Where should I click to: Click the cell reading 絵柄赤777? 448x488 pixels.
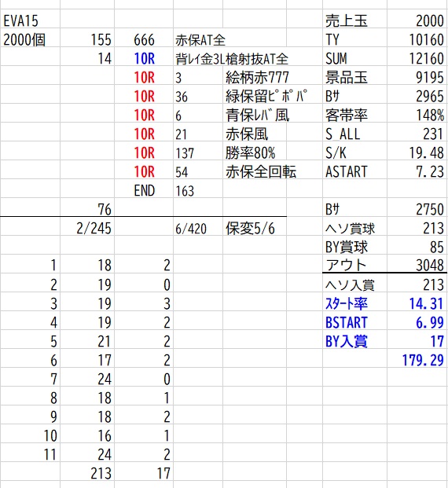point(257,78)
